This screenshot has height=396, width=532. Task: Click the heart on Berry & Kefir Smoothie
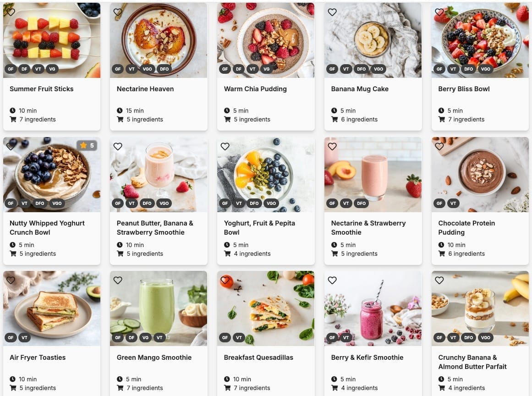click(x=332, y=280)
